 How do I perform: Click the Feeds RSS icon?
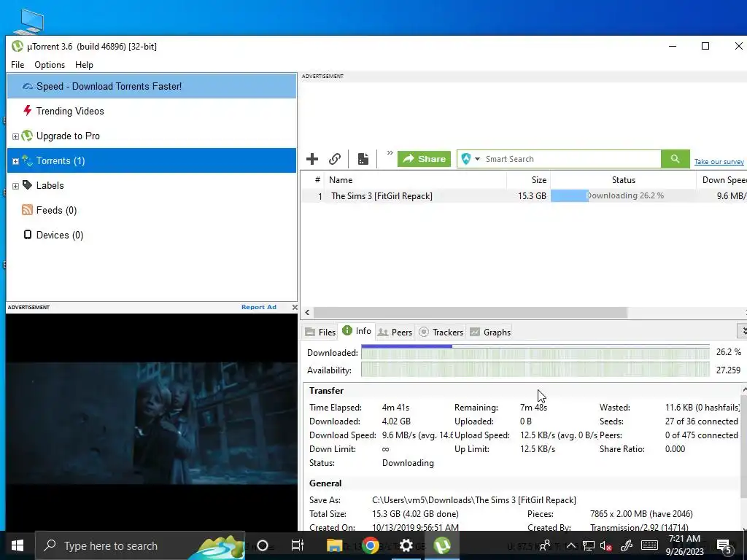(x=27, y=210)
